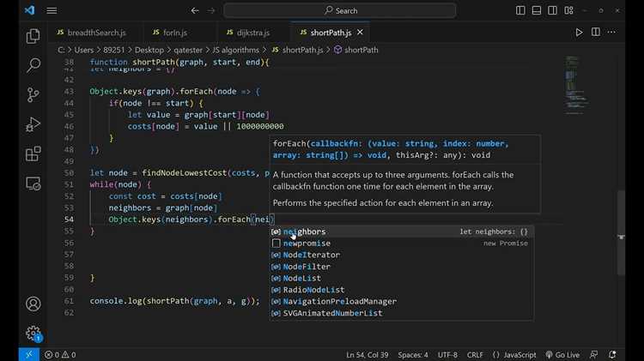This screenshot has width=644, height=361.
Task: Open notifications bell icon
Action: pyautogui.click(x=612, y=355)
